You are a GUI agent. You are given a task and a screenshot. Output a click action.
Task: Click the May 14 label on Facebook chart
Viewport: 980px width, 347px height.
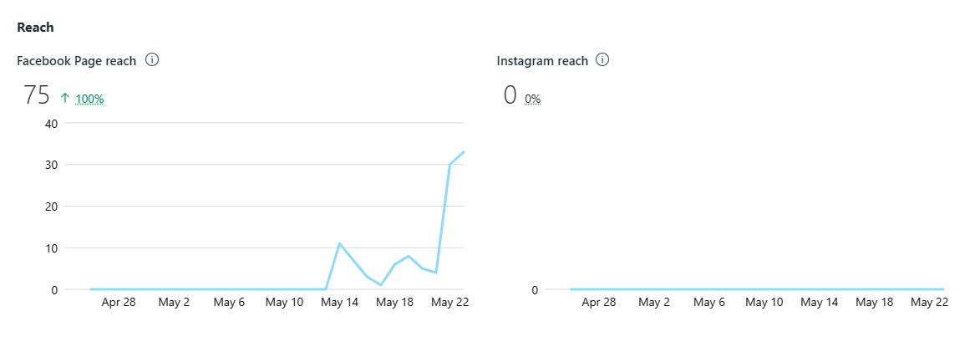click(x=339, y=302)
